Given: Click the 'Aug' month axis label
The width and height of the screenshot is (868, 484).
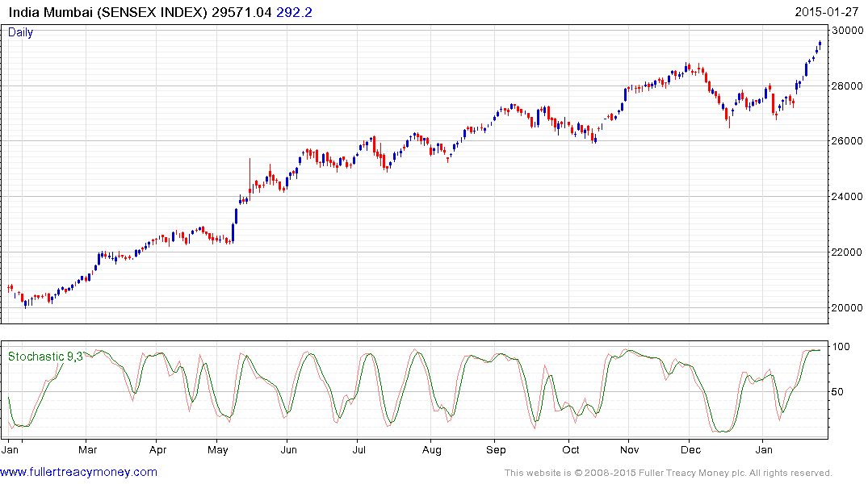Looking at the screenshot, I should pyautogui.click(x=432, y=450).
